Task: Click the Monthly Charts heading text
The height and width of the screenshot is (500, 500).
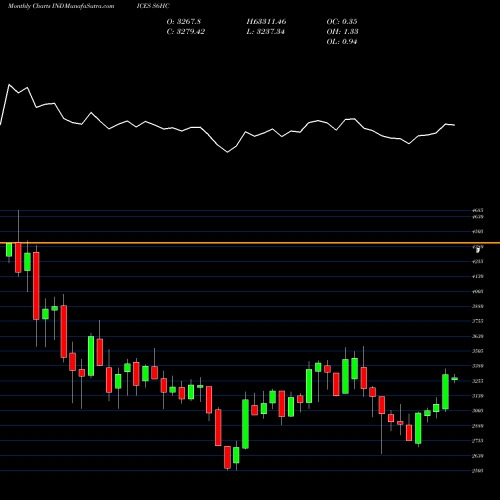Action: (x=29, y=6)
